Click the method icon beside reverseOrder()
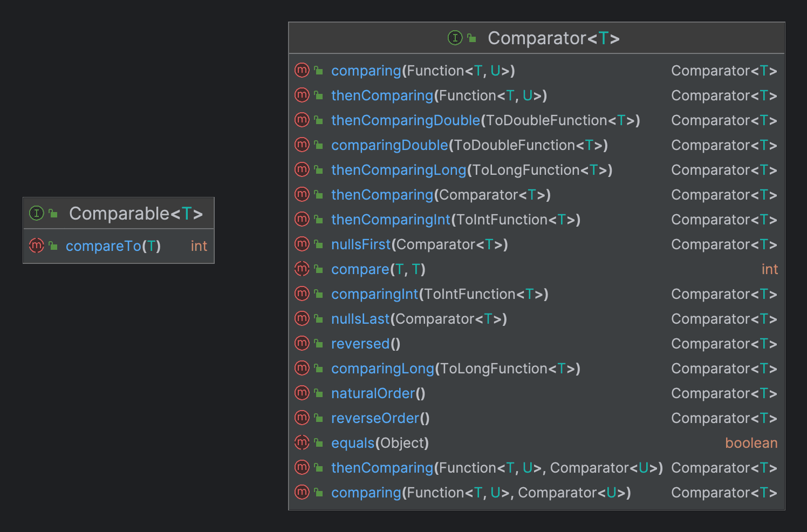Image resolution: width=807 pixels, height=532 pixels. tap(302, 418)
